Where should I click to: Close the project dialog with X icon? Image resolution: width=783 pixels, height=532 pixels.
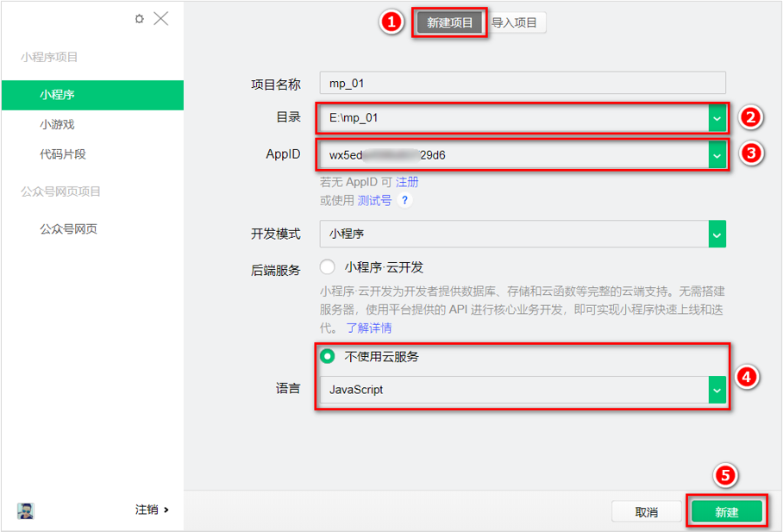click(x=160, y=19)
